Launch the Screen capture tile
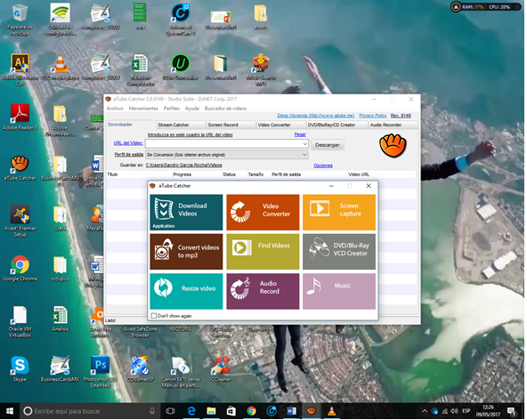The image size is (527, 420). click(340, 213)
